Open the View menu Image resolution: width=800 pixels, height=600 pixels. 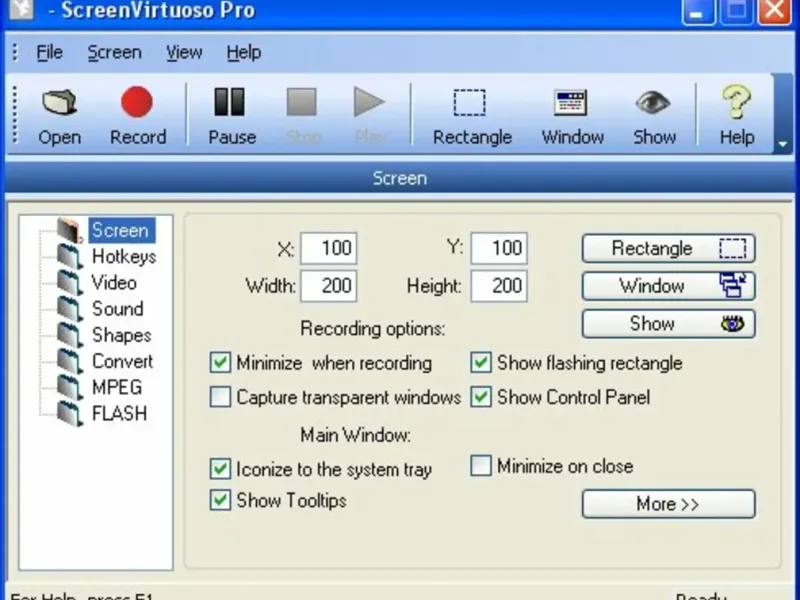(184, 52)
